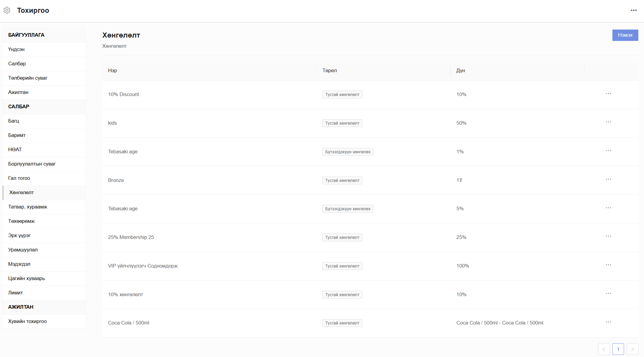The width and height of the screenshot is (644, 357).
Task: Go to previous page arrow
Action: (x=604, y=349)
